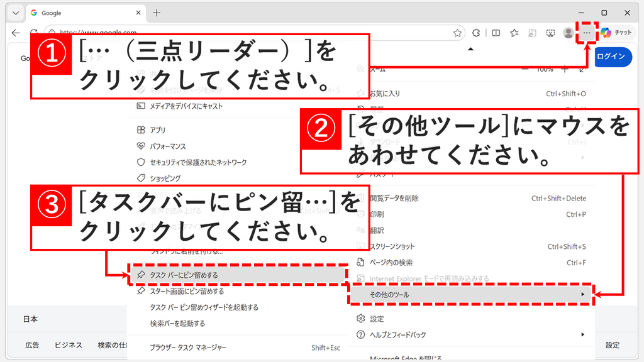This screenshot has width=644, height=362.
Task: Open the Settings and more three-dot menu
Action: 587,33
